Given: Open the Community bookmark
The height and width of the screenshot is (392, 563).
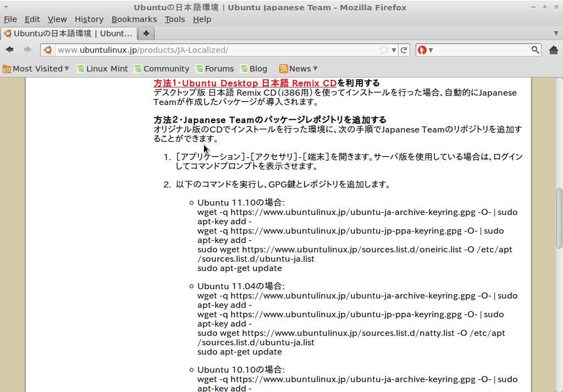Looking at the screenshot, I should click(x=162, y=69).
